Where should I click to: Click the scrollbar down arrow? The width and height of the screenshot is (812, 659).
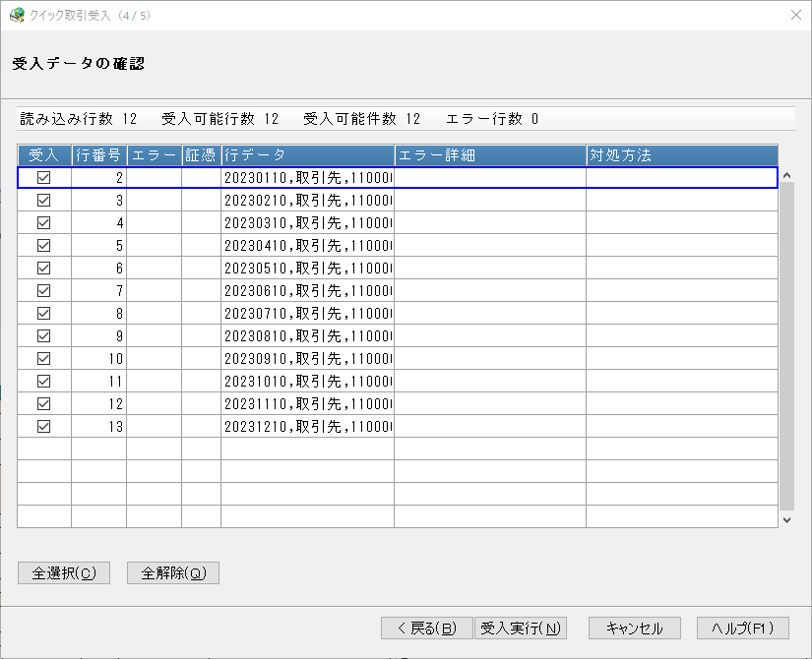point(786,519)
